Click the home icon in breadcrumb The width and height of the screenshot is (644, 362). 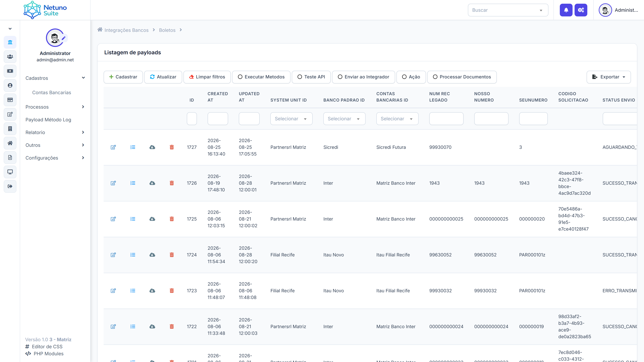pos(100,30)
